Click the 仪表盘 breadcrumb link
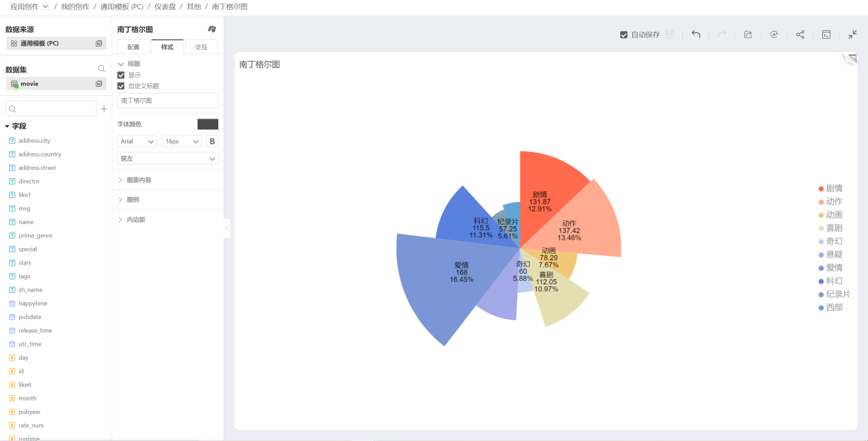The width and height of the screenshot is (868, 441). (165, 7)
